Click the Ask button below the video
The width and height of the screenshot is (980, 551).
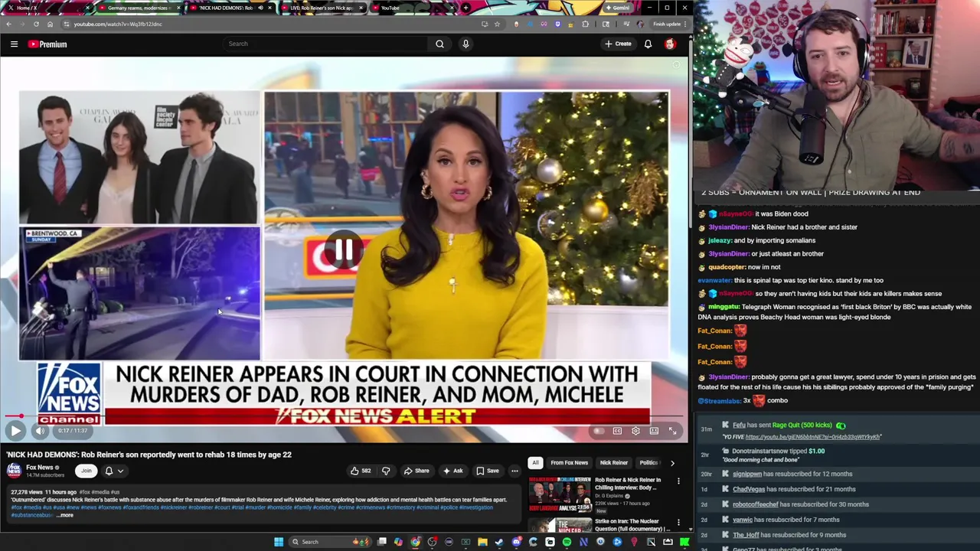(x=453, y=471)
